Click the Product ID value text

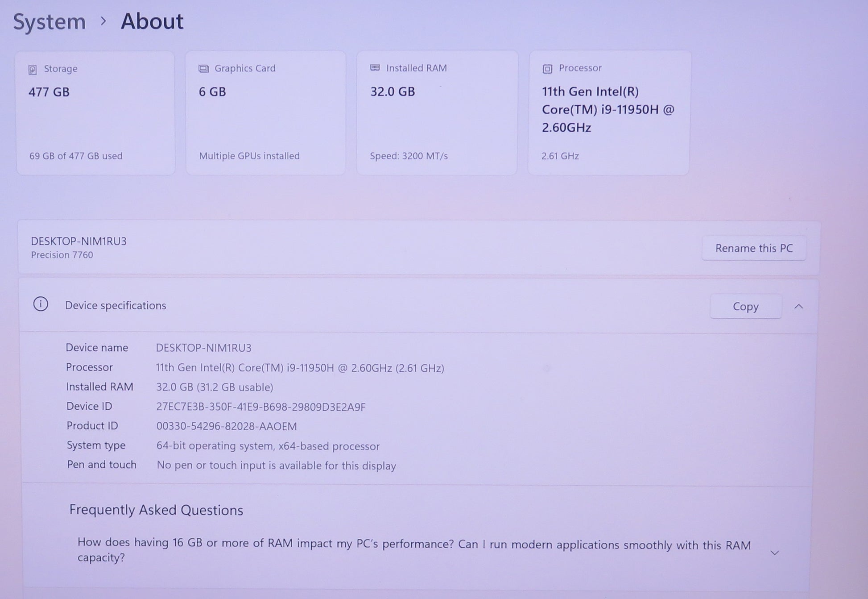[x=226, y=426]
